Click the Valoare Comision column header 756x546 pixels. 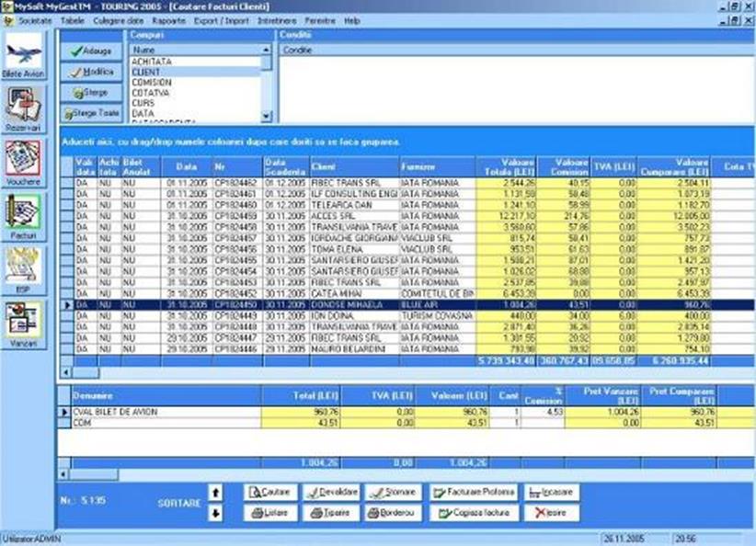(564, 166)
